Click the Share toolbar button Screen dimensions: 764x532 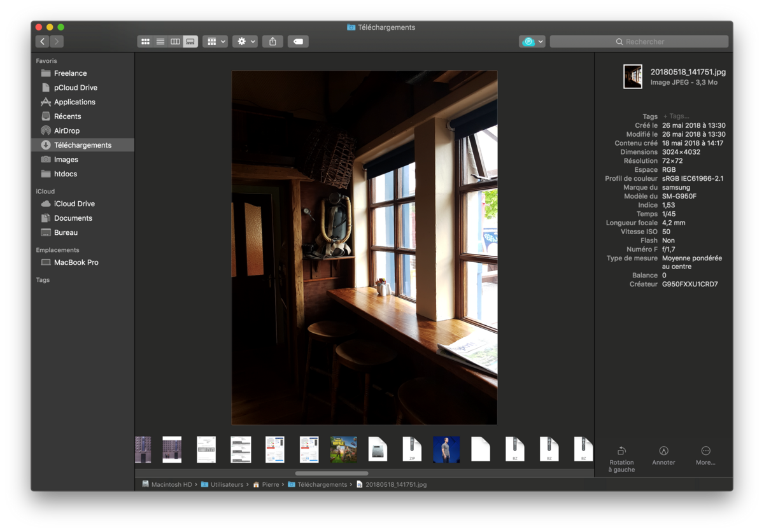272,41
